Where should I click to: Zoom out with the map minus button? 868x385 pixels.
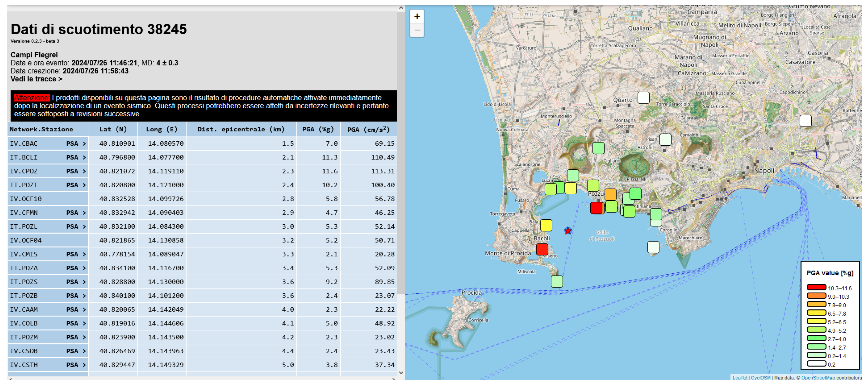[417, 30]
